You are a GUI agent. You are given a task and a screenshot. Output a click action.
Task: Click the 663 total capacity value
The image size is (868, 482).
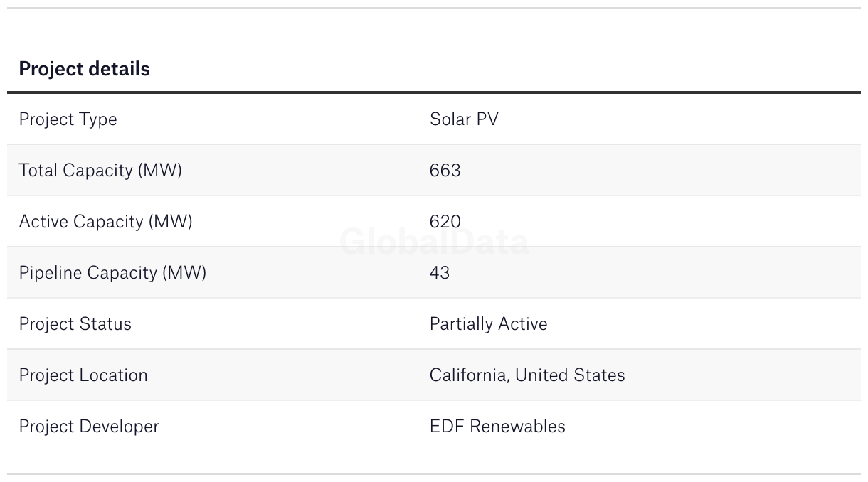click(445, 171)
